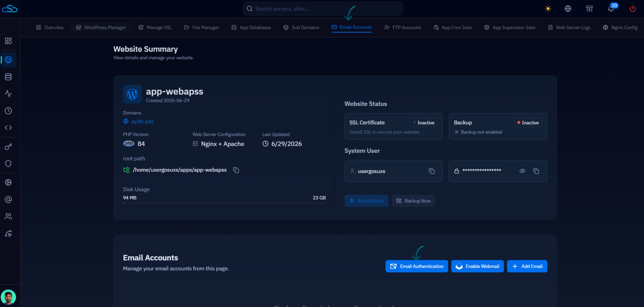Viewport: 644px width, 307px height.
Task: Click the SSL Certificate Inactive badge
Action: click(424, 123)
